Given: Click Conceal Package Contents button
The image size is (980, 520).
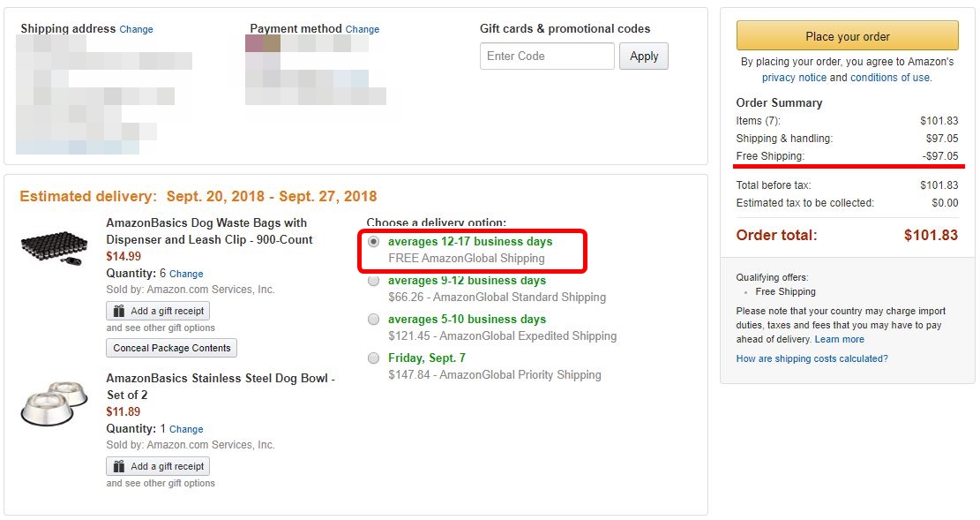Looking at the screenshot, I should pos(172,348).
